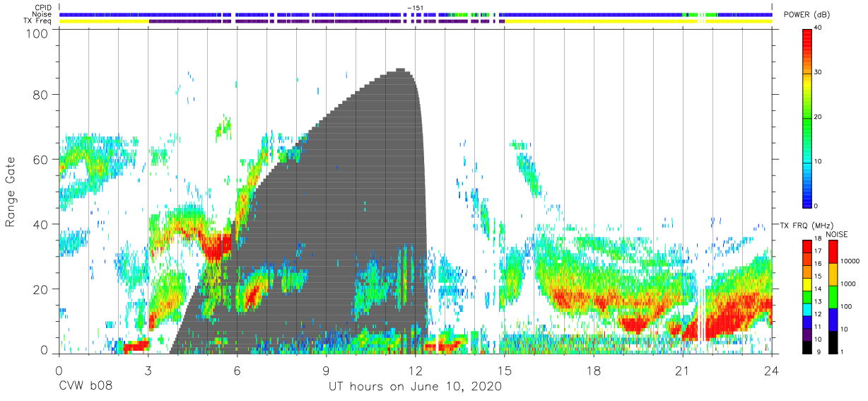Screen dimensions: 868x401
Task: Select the purple 10-11 MHz TX frequency swatch
Action: (807, 335)
